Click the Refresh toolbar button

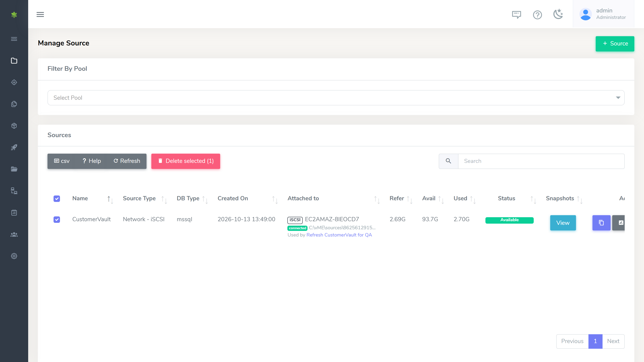127,161
